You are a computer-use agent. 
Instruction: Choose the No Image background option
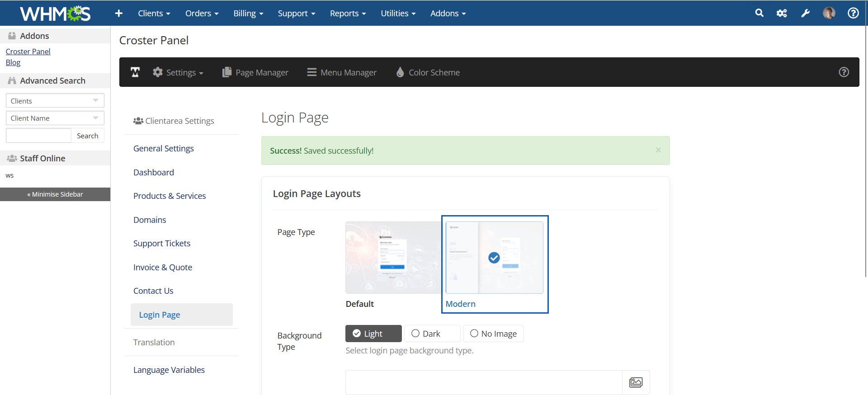click(x=493, y=334)
